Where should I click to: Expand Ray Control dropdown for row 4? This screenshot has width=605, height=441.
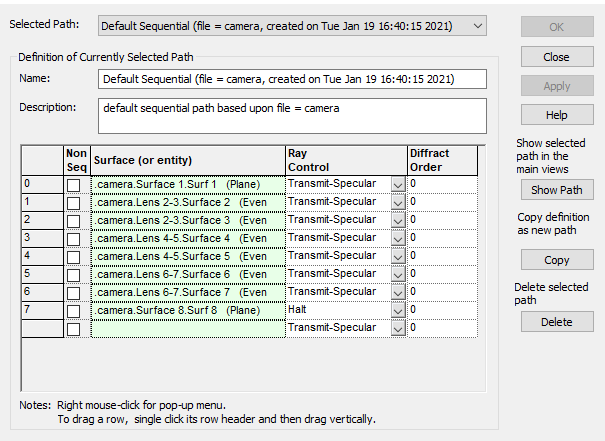tap(398, 256)
